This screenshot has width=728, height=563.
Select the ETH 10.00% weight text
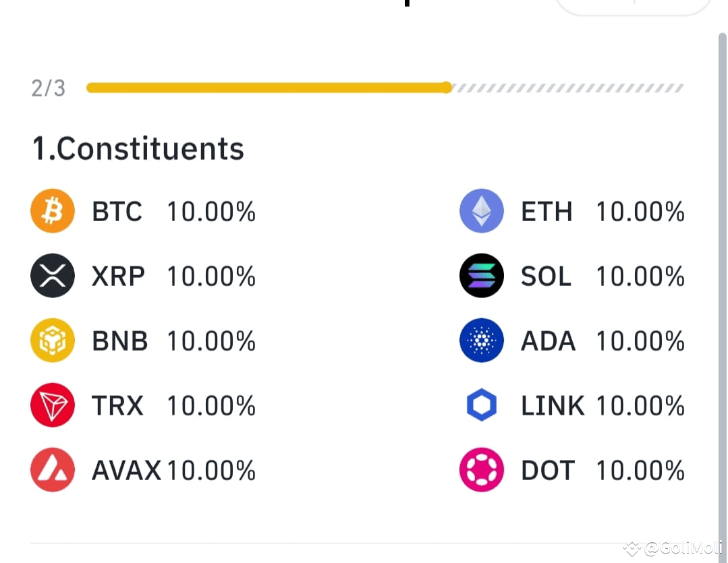pos(640,211)
